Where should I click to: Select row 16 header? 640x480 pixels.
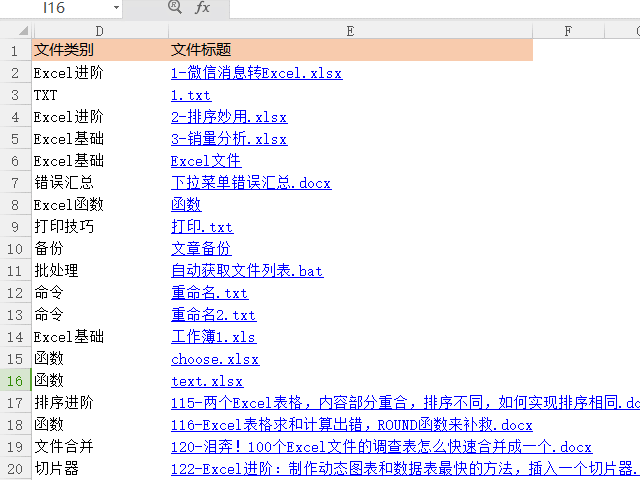pyautogui.click(x=15, y=381)
